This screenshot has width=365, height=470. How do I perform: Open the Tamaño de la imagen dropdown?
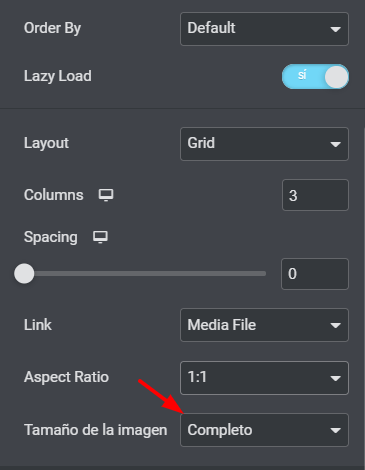click(x=264, y=430)
